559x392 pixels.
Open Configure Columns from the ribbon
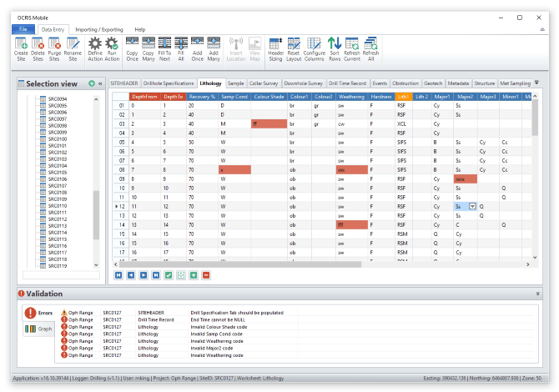(315, 48)
